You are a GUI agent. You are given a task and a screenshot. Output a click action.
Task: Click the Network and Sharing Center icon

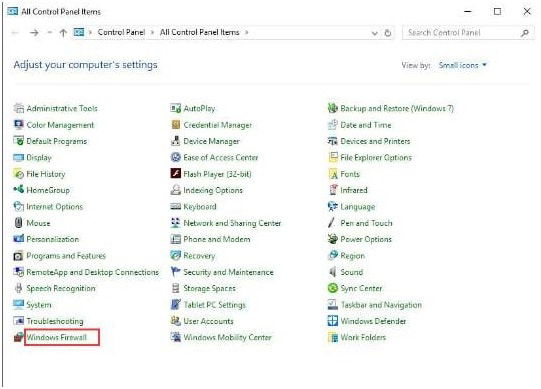click(x=176, y=223)
